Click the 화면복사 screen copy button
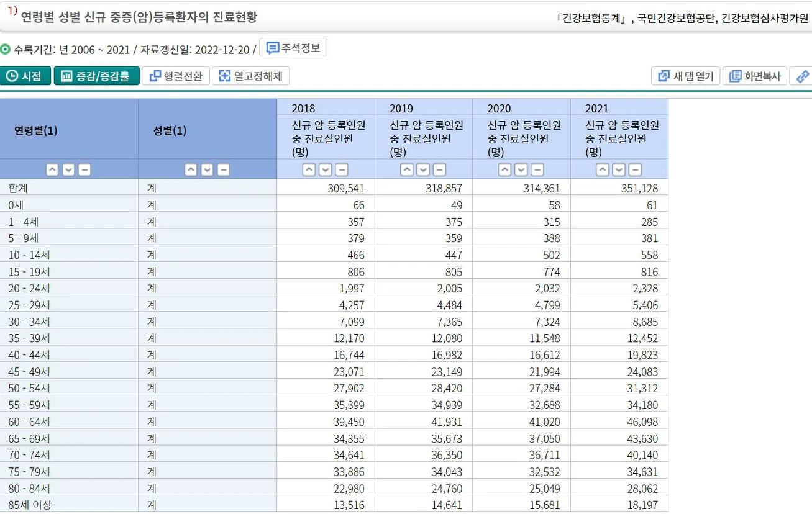Screen dimensions: 812x514 755,76
